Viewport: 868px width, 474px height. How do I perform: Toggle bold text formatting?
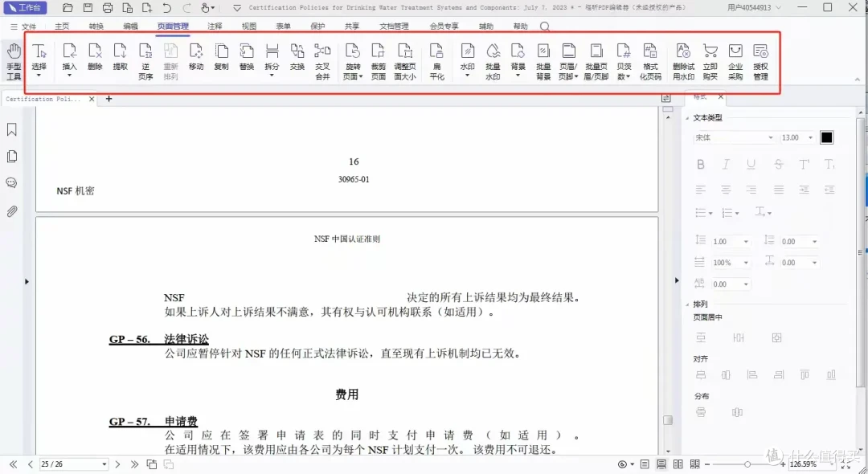[x=701, y=164]
